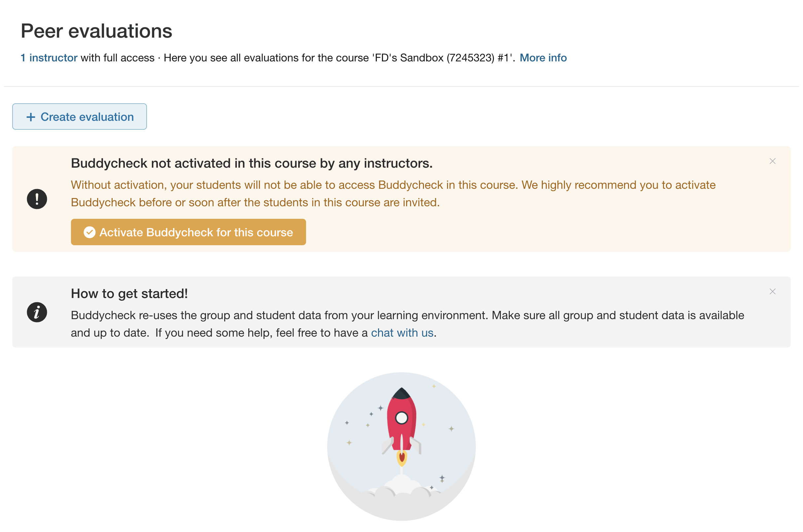Image resolution: width=803 pixels, height=532 pixels.
Task: Activate Buddycheck for this course
Action: (x=188, y=232)
